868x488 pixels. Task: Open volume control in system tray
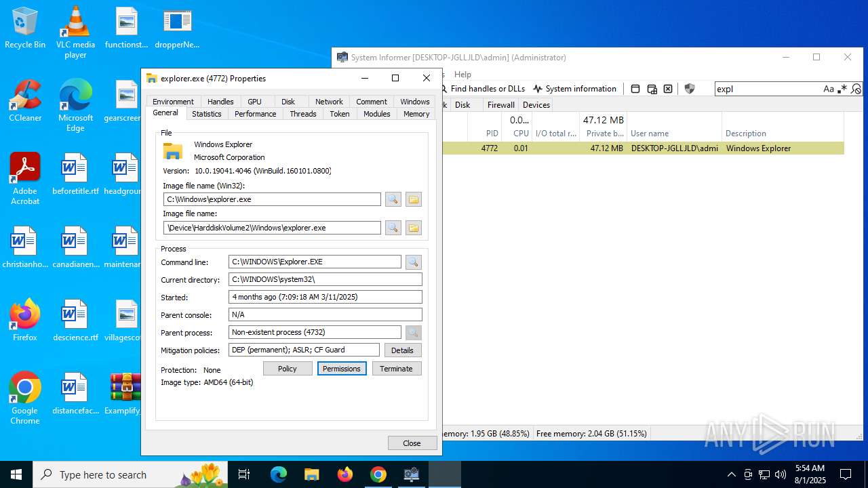click(781, 474)
